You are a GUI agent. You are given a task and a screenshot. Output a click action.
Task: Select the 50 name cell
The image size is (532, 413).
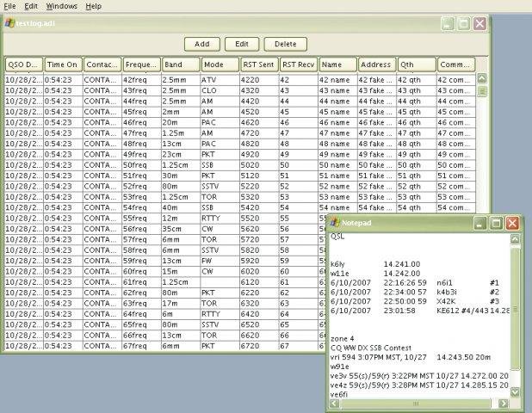337,165
